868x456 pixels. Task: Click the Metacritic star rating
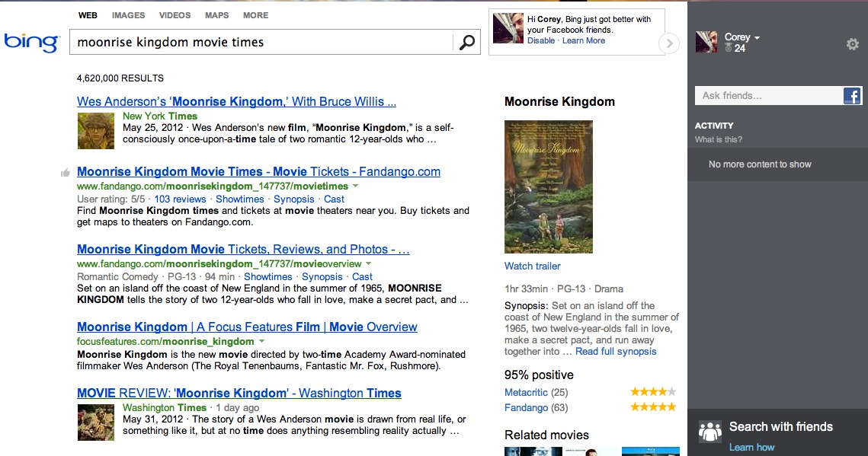(653, 392)
